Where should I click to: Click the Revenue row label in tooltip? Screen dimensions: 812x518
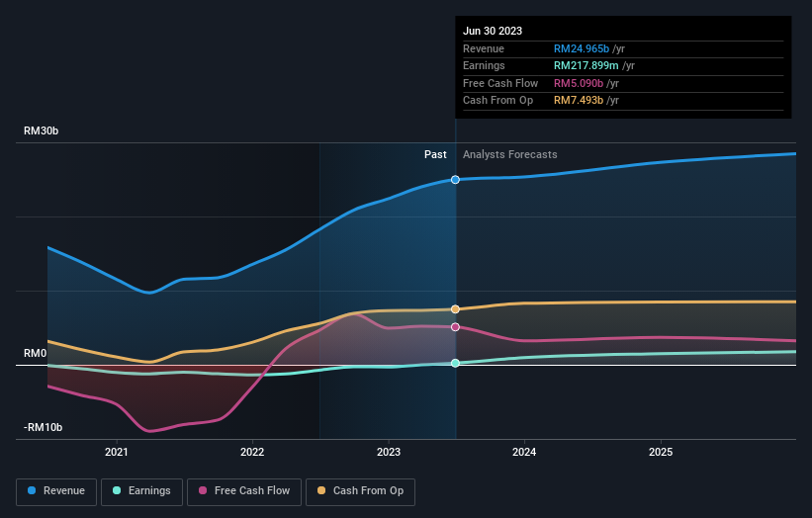click(x=484, y=48)
